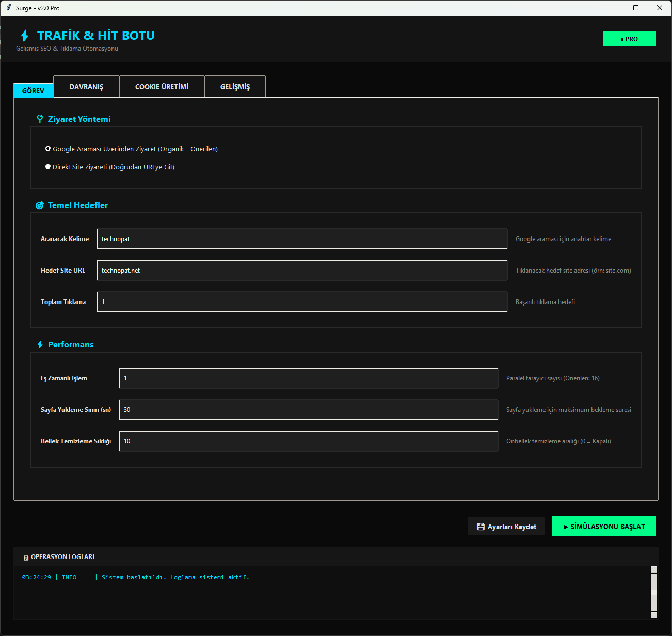Select the GÖREV tab
This screenshot has height=636, width=672.
pos(34,91)
